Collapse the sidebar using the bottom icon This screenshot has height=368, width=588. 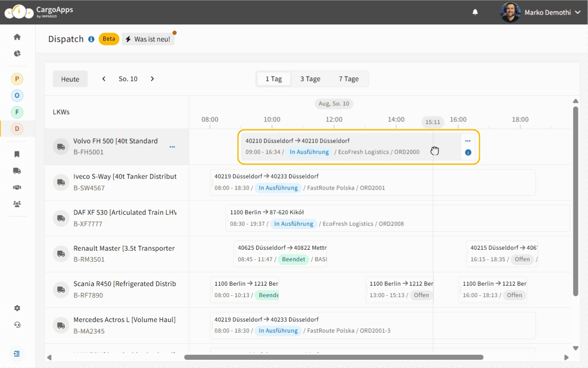(x=17, y=354)
